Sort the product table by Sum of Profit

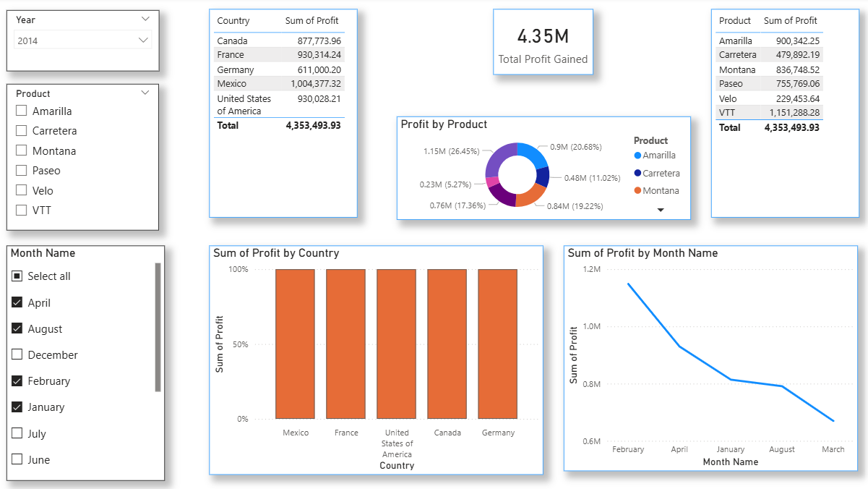point(790,21)
